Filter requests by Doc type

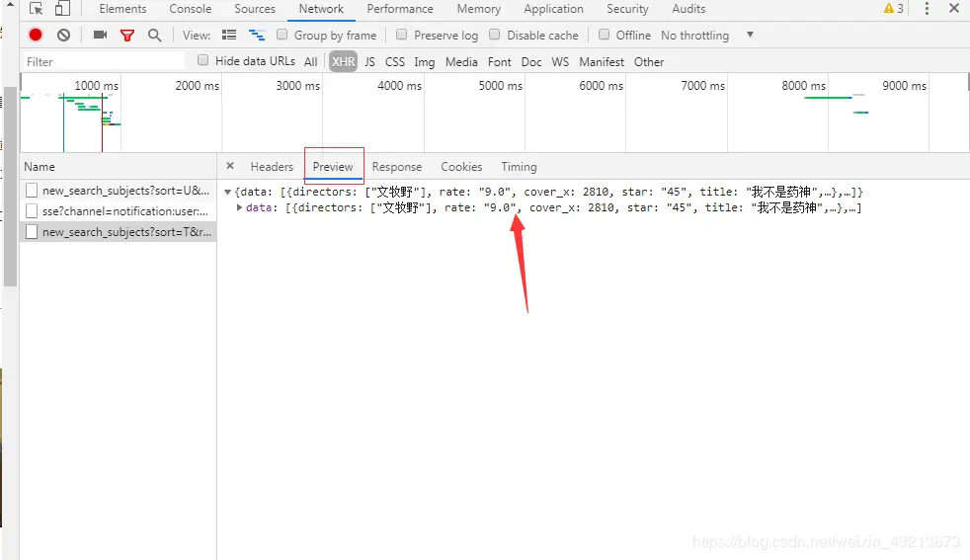point(530,61)
